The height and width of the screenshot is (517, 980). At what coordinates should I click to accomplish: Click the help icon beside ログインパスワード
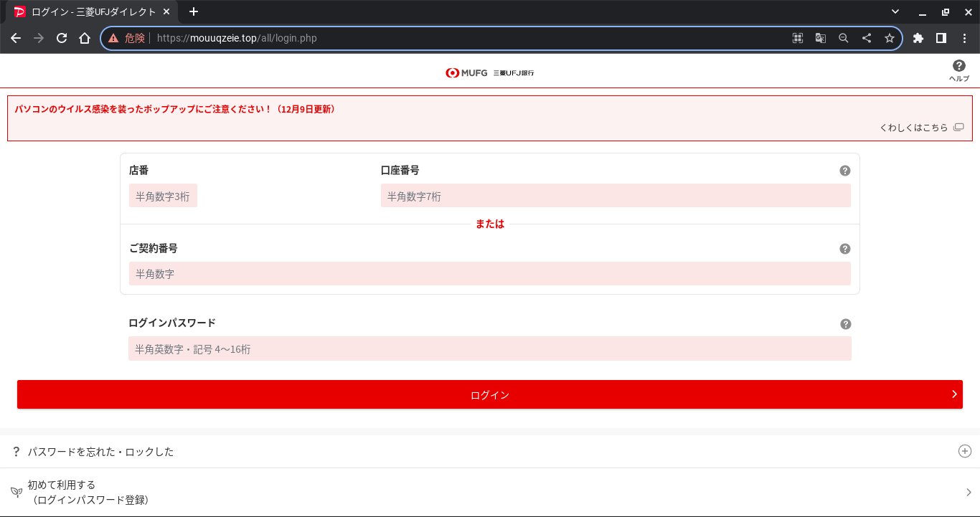click(x=846, y=324)
